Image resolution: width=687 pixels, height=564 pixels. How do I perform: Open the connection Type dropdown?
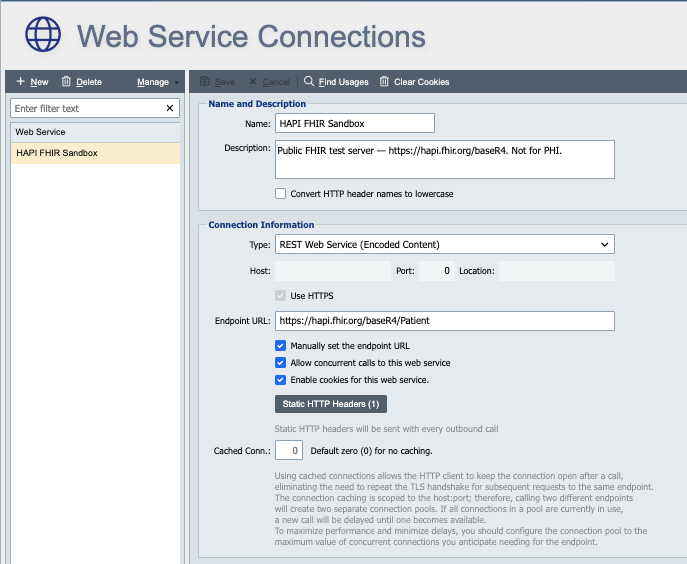(445, 244)
